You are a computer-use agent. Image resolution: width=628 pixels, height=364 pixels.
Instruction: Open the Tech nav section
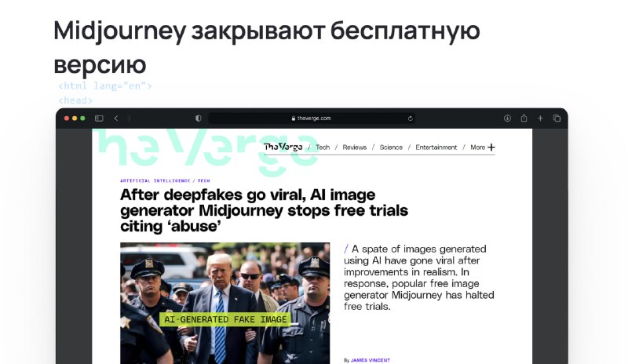tap(323, 147)
